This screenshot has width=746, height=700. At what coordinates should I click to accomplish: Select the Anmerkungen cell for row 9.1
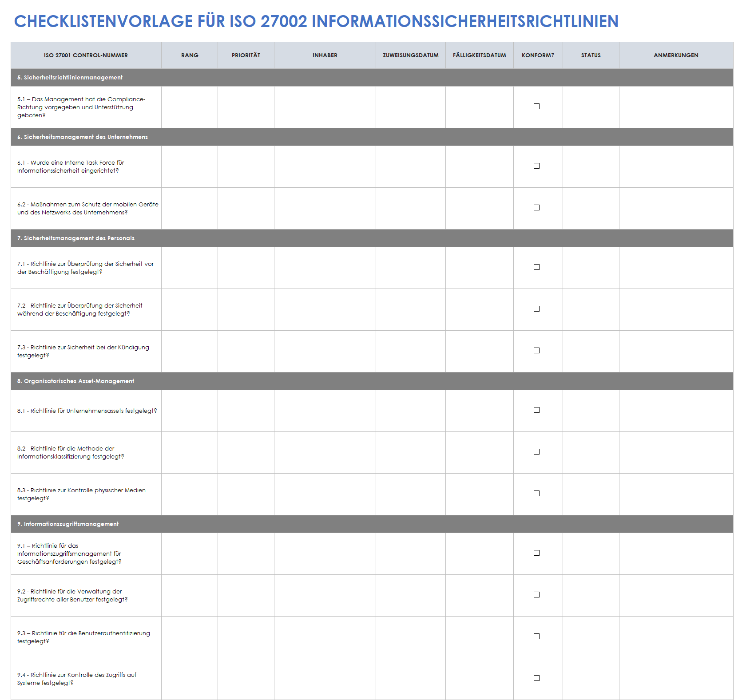(x=676, y=554)
